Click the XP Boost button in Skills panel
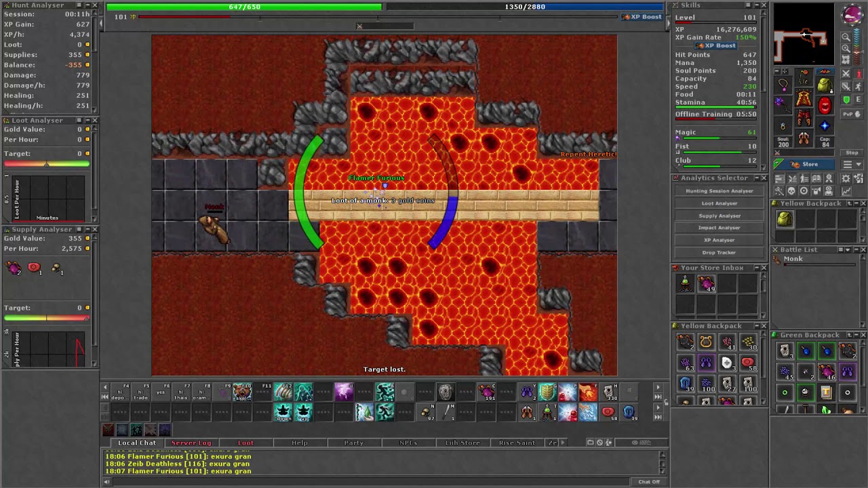The image size is (868, 488). [x=716, y=45]
